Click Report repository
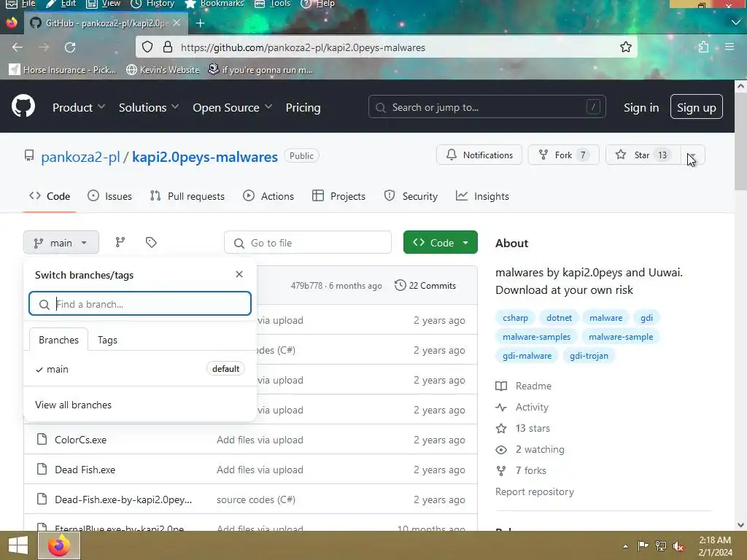 pyautogui.click(x=535, y=491)
